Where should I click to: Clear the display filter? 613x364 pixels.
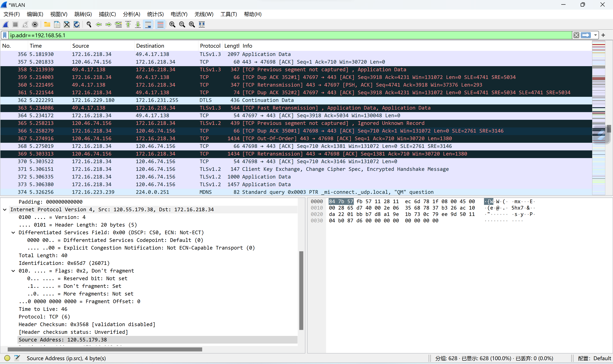point(576,35)
